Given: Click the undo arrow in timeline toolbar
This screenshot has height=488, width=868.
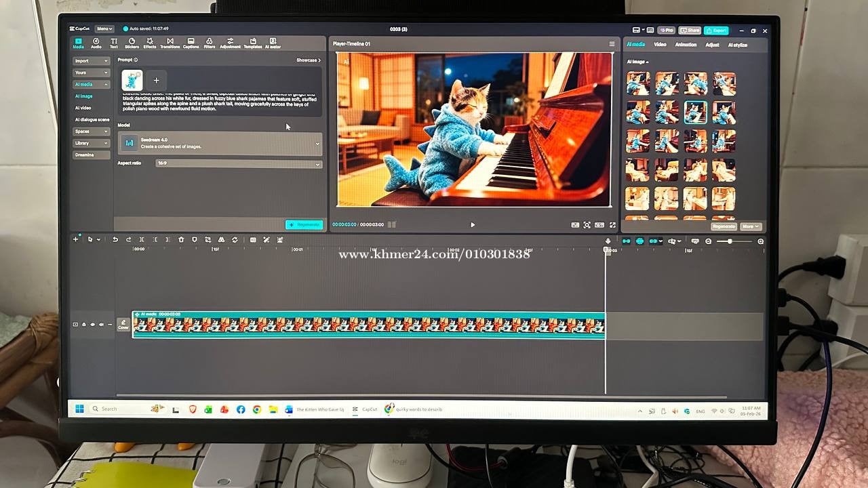Looking at the screenshot, I should (x=115, y=240).
